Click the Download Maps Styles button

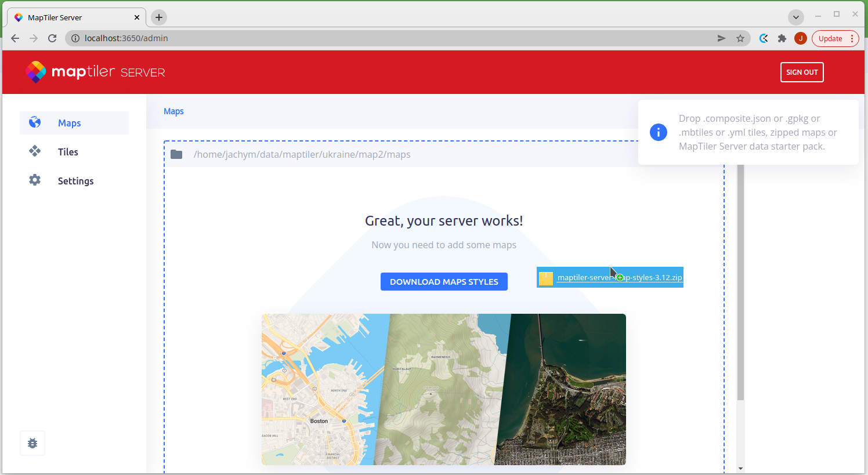444,282
